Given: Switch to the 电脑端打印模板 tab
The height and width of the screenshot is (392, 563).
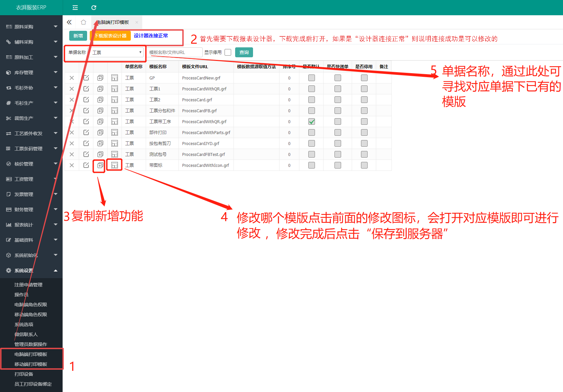Looking at the screenshot, I should [113, 22].
